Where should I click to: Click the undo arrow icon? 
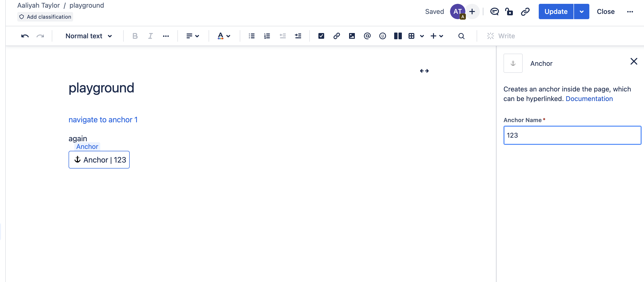point(25,36)
